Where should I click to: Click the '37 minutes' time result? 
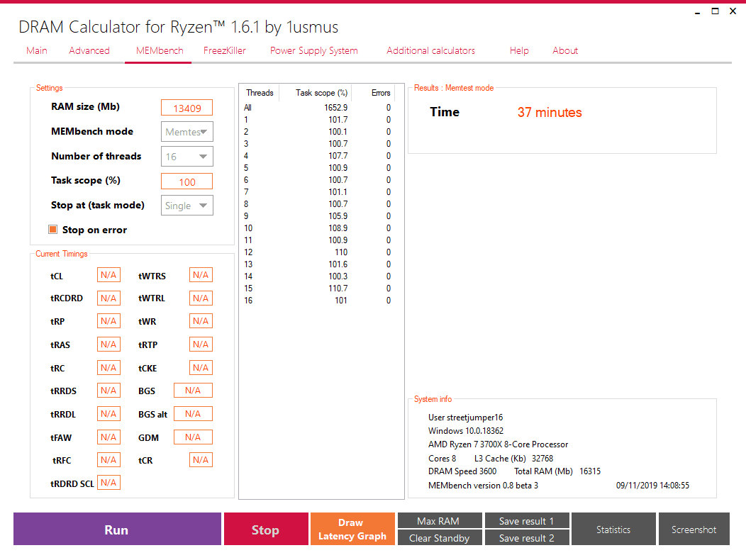[550, 112]
